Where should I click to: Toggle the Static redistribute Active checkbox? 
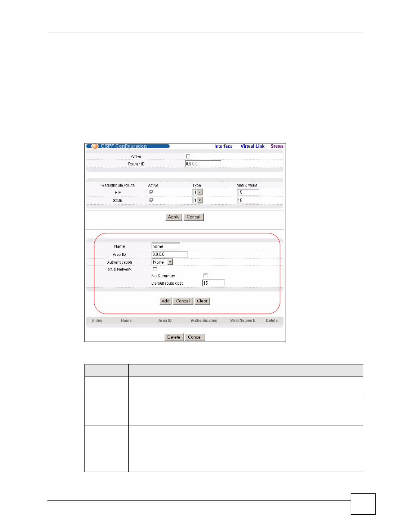coord(151,200)
